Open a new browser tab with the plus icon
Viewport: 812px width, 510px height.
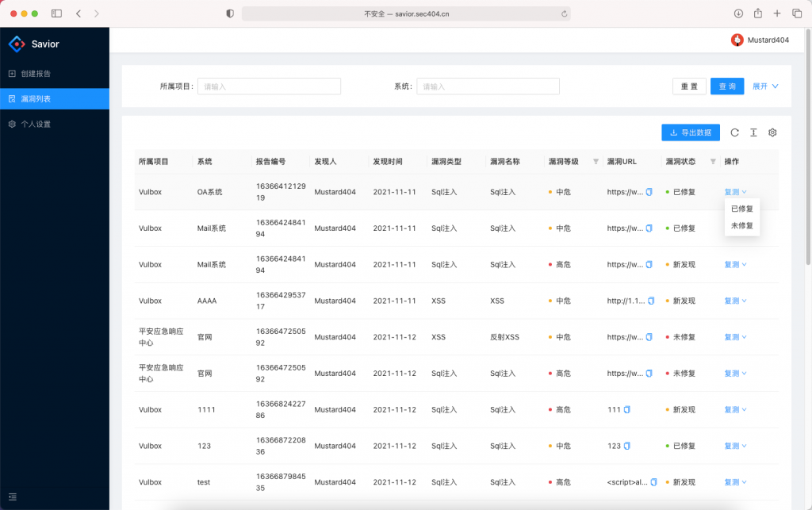coord(776,13)
